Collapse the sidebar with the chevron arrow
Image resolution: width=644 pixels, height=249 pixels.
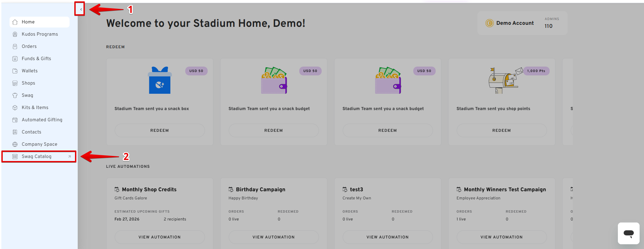(x=81, y=9)
